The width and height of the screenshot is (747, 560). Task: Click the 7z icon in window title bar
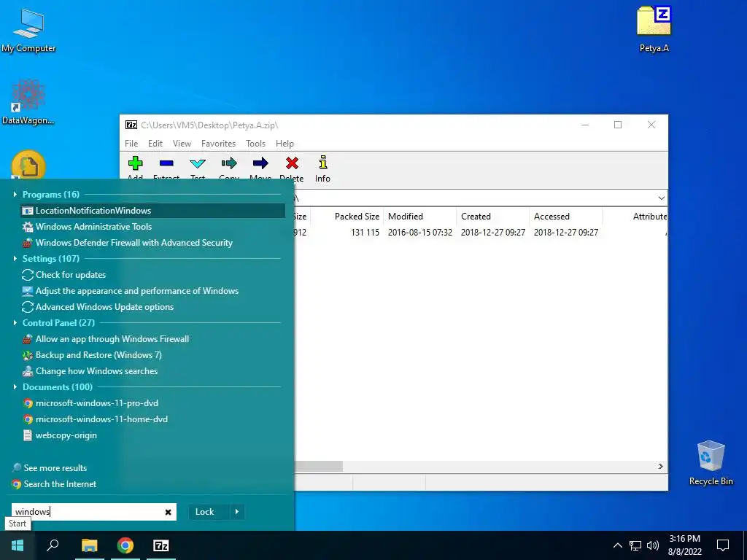pos(131,125)
